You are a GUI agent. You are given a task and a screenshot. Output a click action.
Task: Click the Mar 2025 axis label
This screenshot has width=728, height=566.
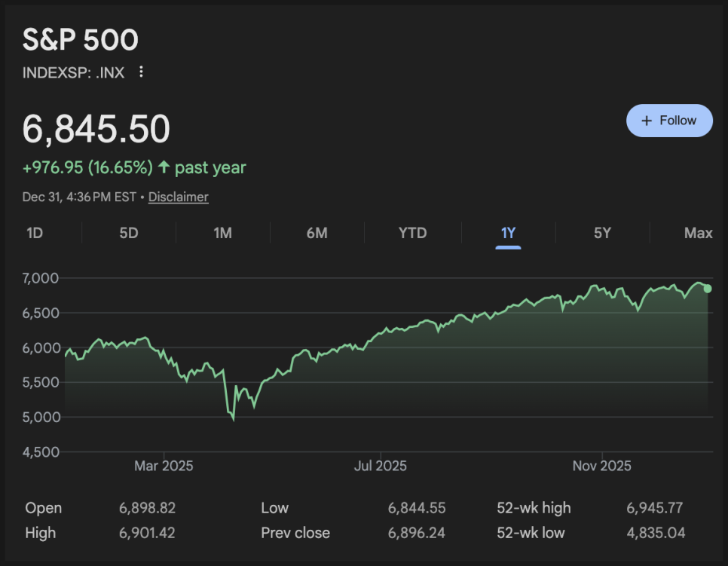[164, 466]
